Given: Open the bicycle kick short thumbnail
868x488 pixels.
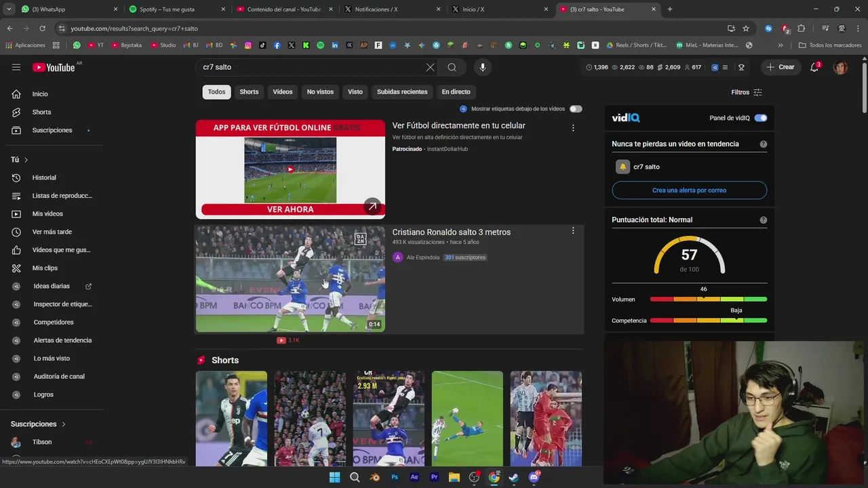Looking at the screenshot, I should pos(467,418).
